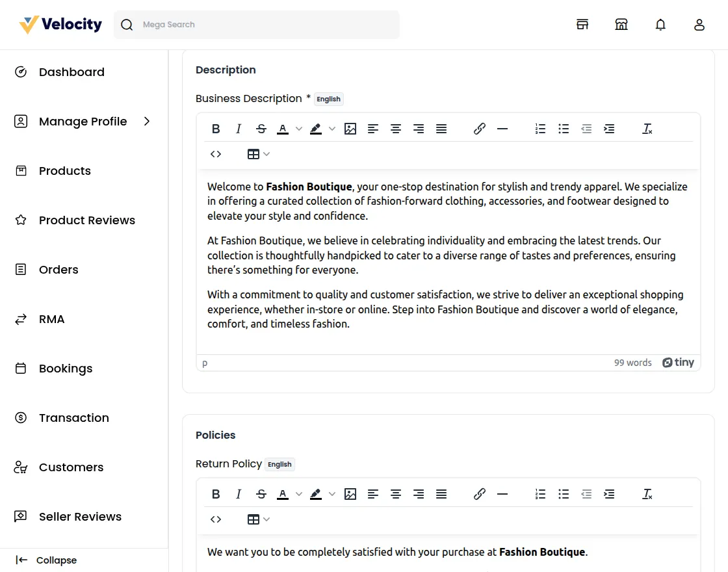Insert numbered list in Business Description editor
The width and height of the screenshot is (728, 572).
pos(540,129)
